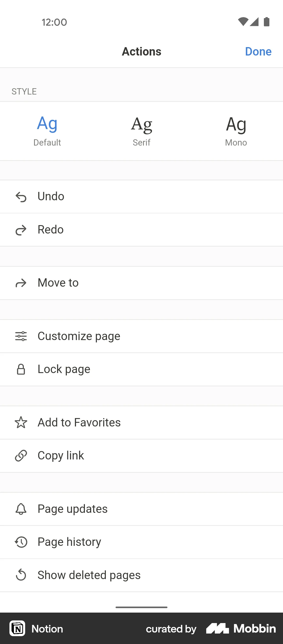The height and width of the screenshot is (644, 283).
Task: Click the Add to Favorites star icon
Action: click(21, 422)
